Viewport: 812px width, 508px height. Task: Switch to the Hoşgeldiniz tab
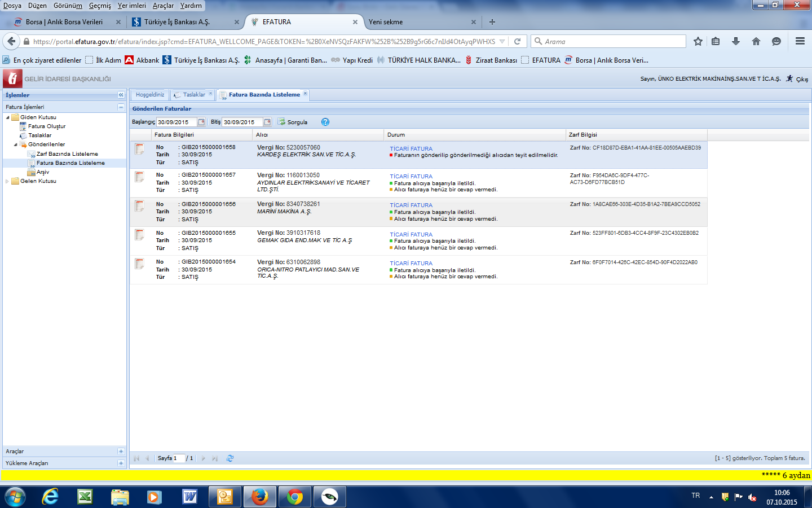pos(150,95)
